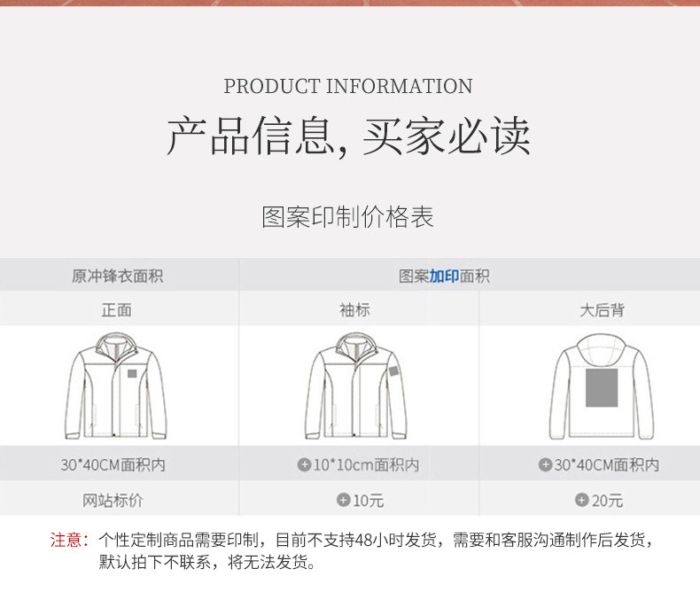Click the 图案印制价格表 subtitle
This screenshot has width=700, height=592.
click(x=347, y=217)
